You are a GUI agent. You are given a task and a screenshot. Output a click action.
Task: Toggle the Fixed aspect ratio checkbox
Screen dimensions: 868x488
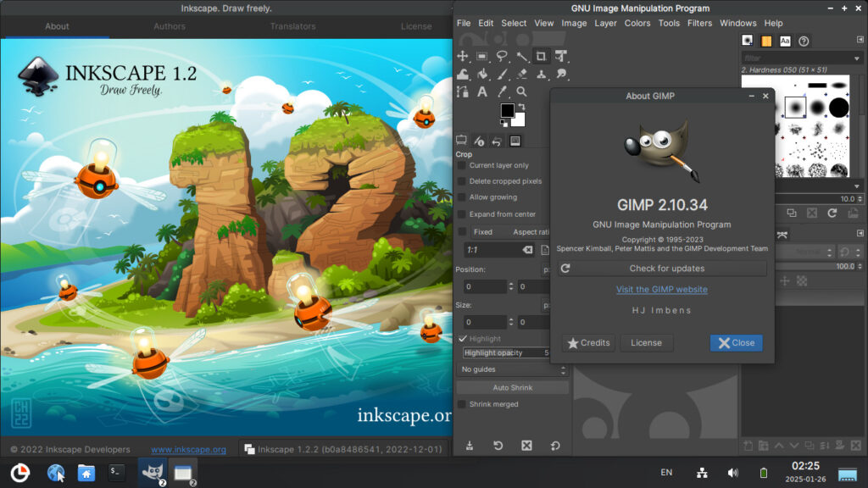coord(462,232)
